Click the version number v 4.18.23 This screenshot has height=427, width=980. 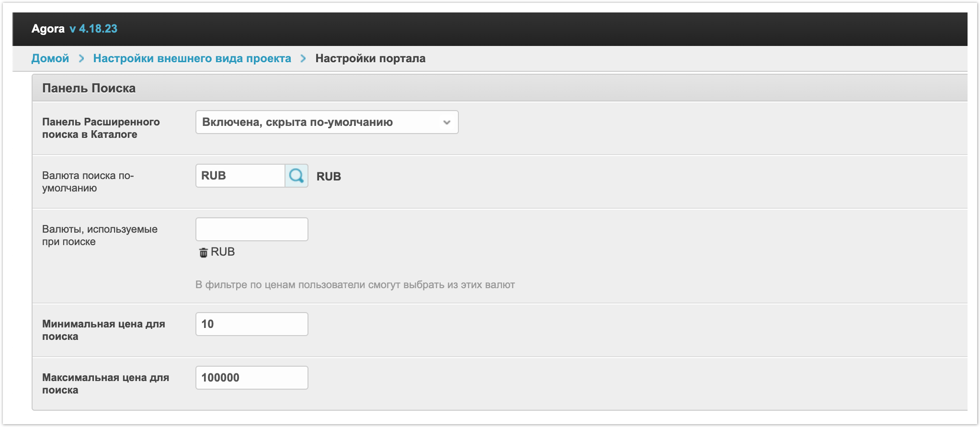pyautogui.click(x=93, y=29)
